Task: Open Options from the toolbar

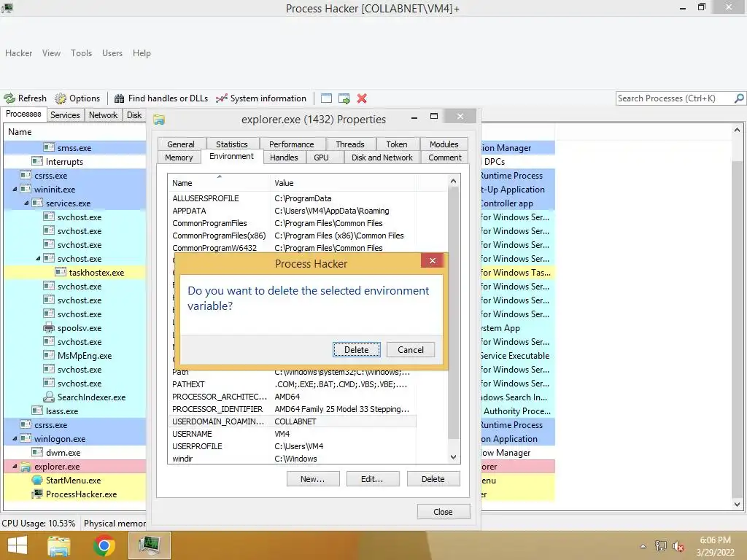Action: 77,98
